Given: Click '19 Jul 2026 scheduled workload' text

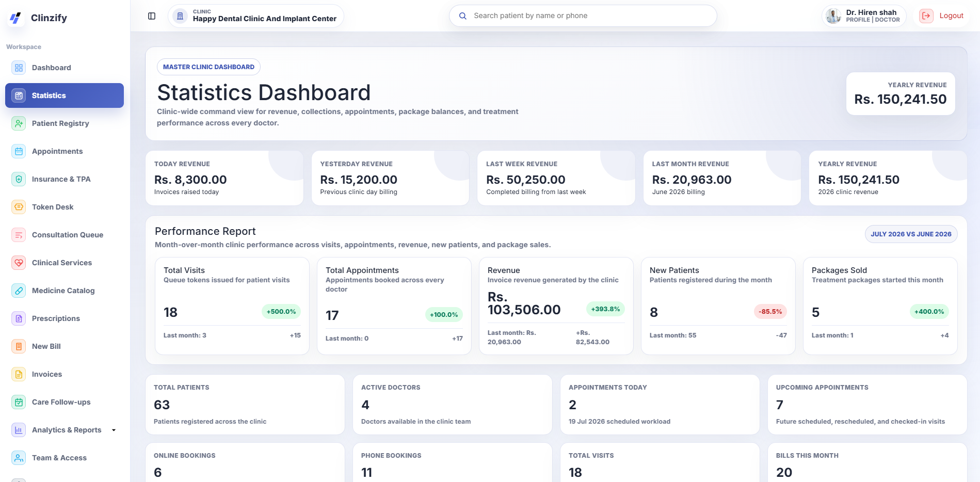Looking at the screenshot, I should point(619,422).
